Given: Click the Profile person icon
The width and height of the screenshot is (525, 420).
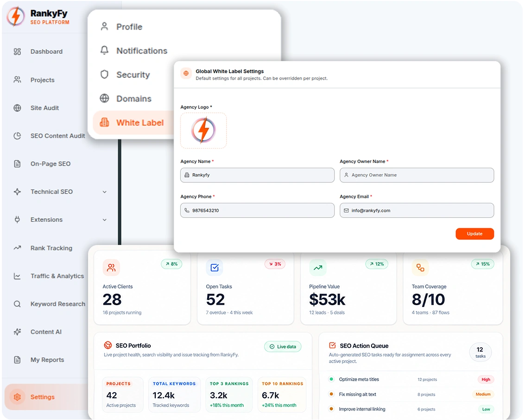Looking at the screenshot, I should (104, 26).
